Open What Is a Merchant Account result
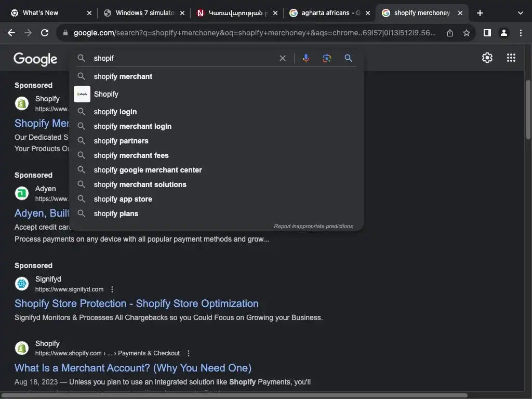 pyautogui.click(x=133, y=368)
